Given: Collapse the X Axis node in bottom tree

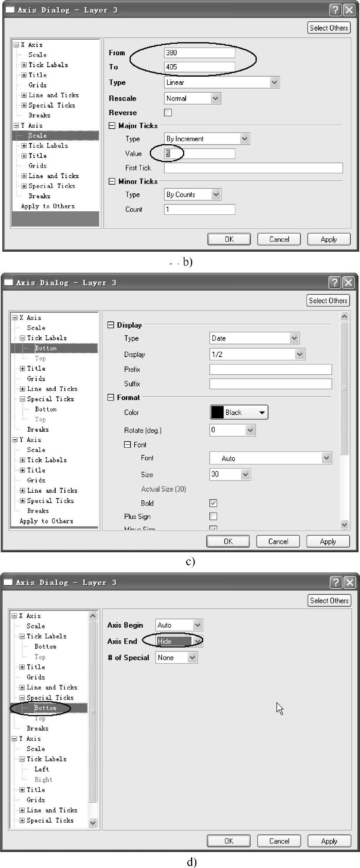Looking at the screenshot, I should (14, 616).
